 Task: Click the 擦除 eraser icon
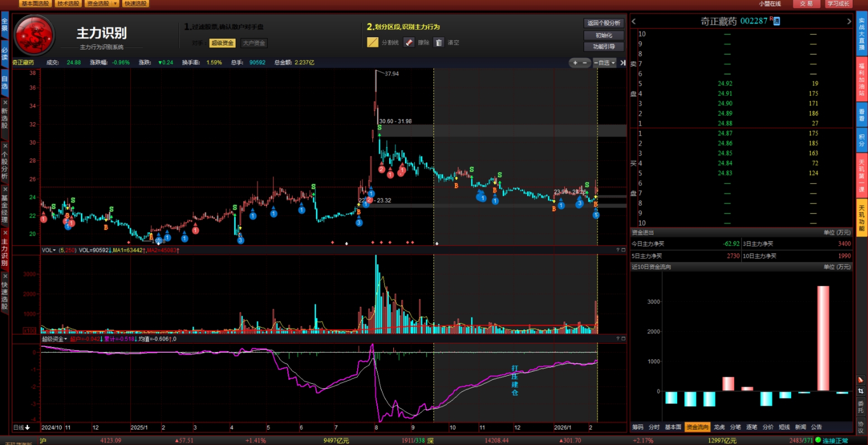409,43
